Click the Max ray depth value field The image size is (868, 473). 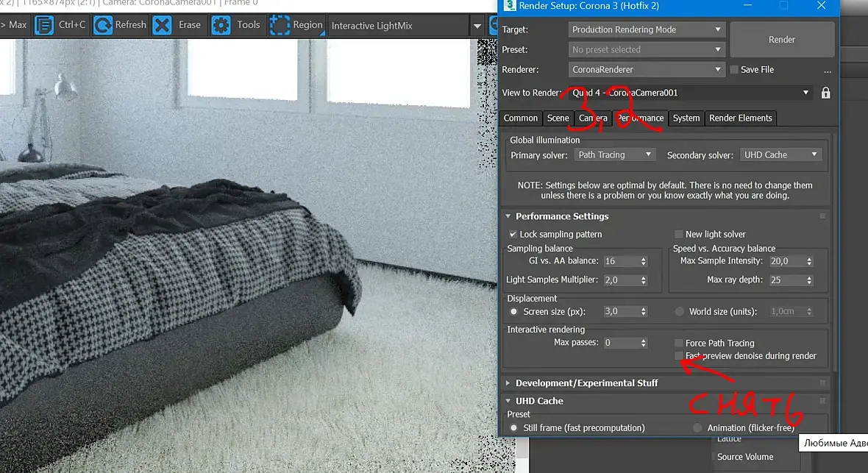(786, 280)
